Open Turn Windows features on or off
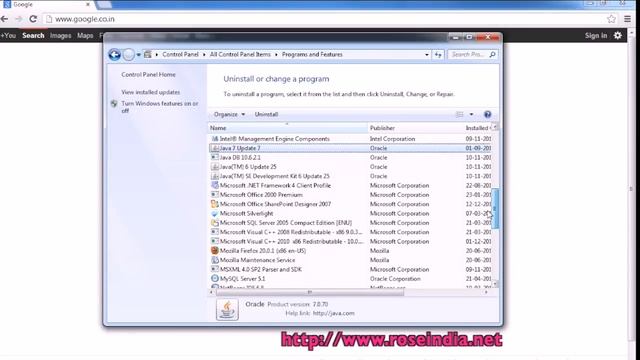 (x=160, y=107)
